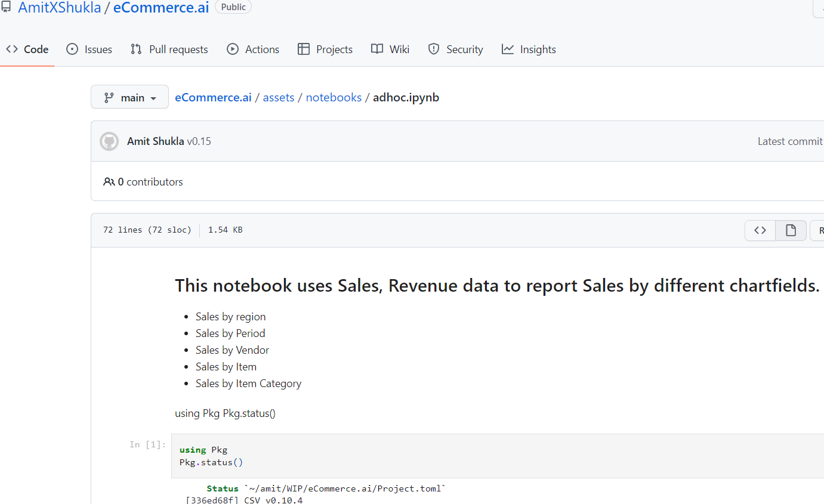
Task: Click the 1.54 KB file size
Action: click(x=225, y=230)
